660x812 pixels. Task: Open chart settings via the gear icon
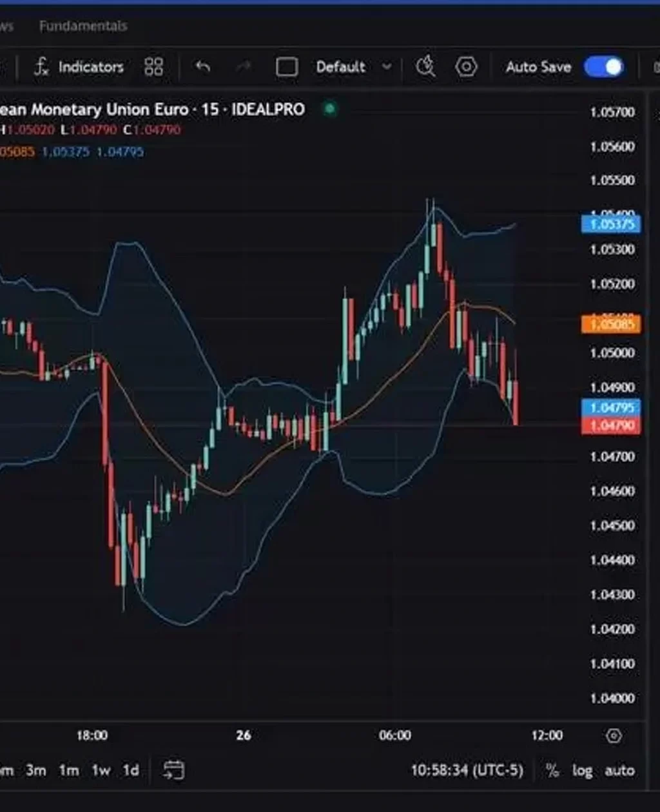tap(466, 66)
